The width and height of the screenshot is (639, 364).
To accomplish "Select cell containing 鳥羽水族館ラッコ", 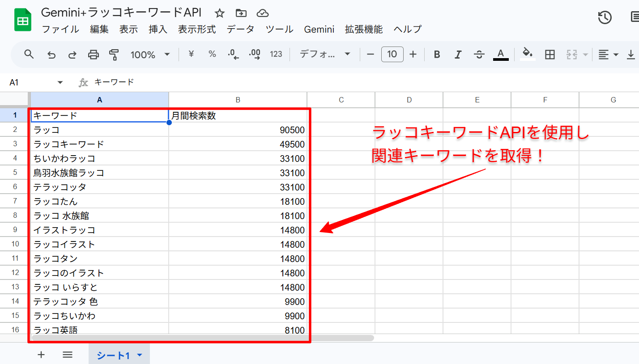I will tap(100, 173).
